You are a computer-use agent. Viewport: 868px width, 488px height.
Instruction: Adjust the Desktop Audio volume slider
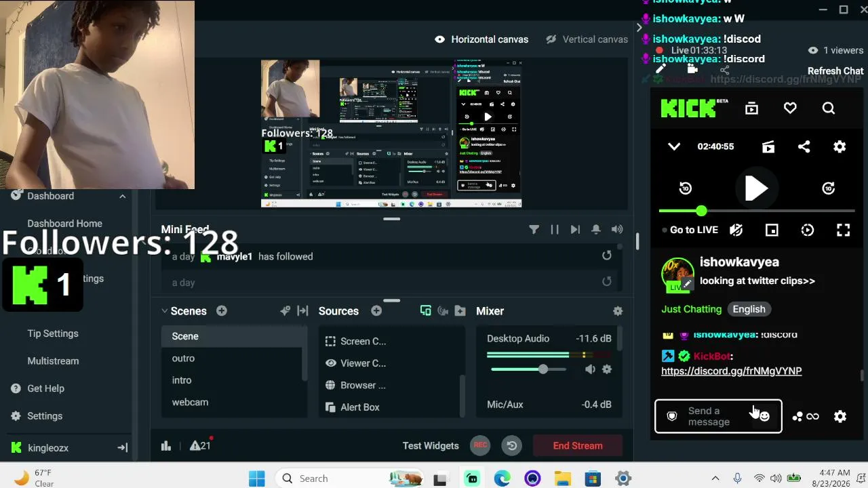coord(528,369)
